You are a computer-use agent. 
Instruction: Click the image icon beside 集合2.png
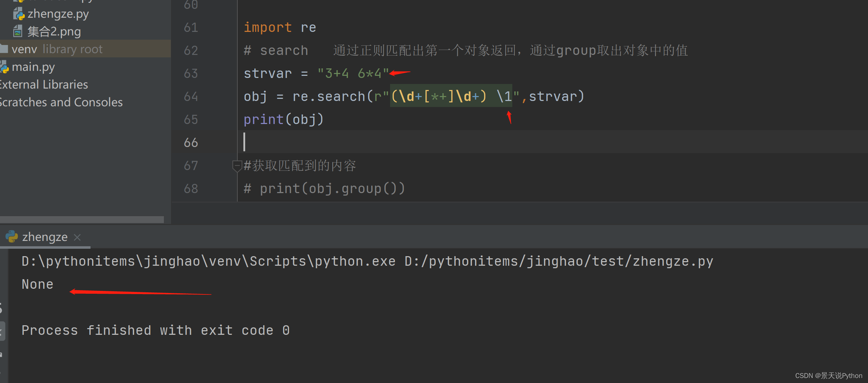coord(18,32)
